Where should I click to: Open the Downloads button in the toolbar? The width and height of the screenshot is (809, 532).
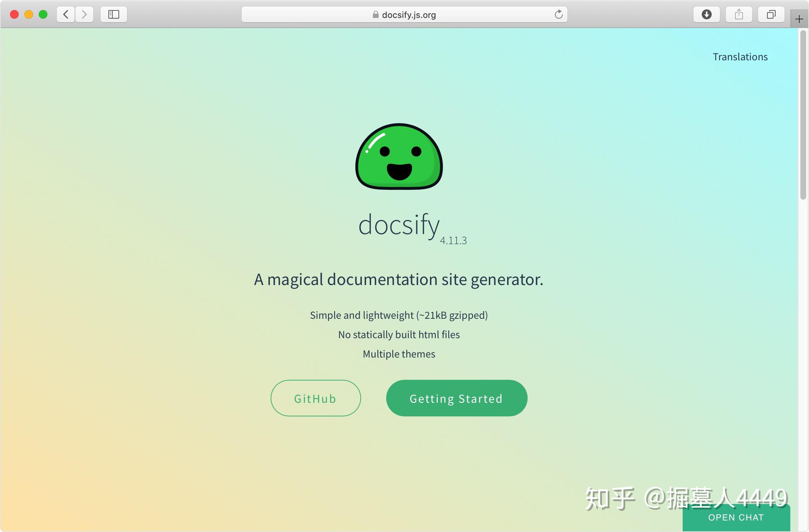tap(706, 14)
